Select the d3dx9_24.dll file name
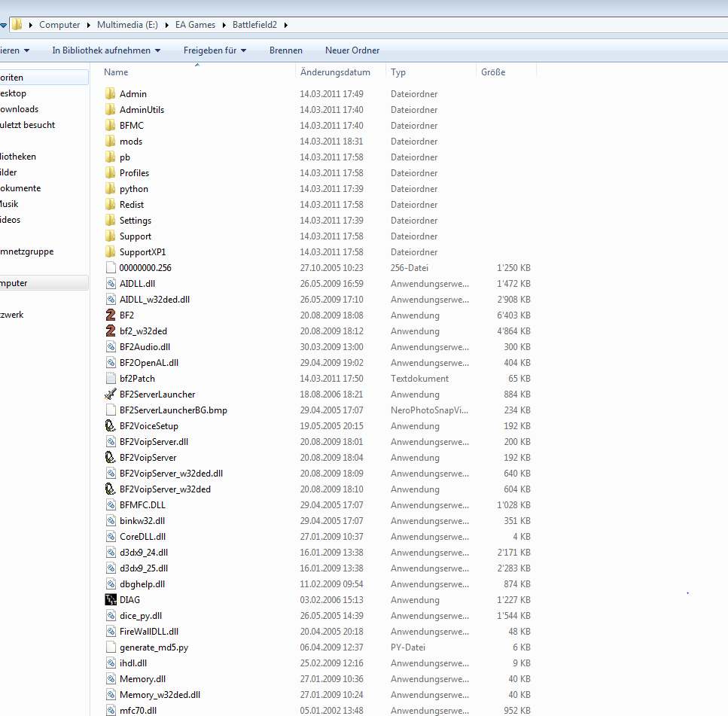Screen dimensions: 728x716 [144, 552]
